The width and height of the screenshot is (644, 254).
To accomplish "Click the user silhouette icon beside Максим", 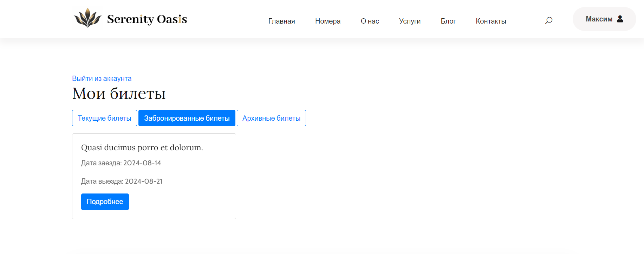I will (620, 19).
